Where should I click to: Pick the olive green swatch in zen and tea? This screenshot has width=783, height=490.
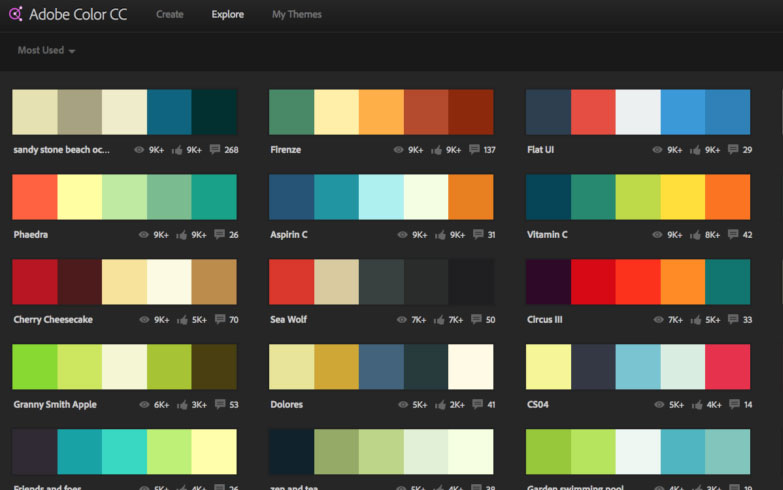(337, 452)
